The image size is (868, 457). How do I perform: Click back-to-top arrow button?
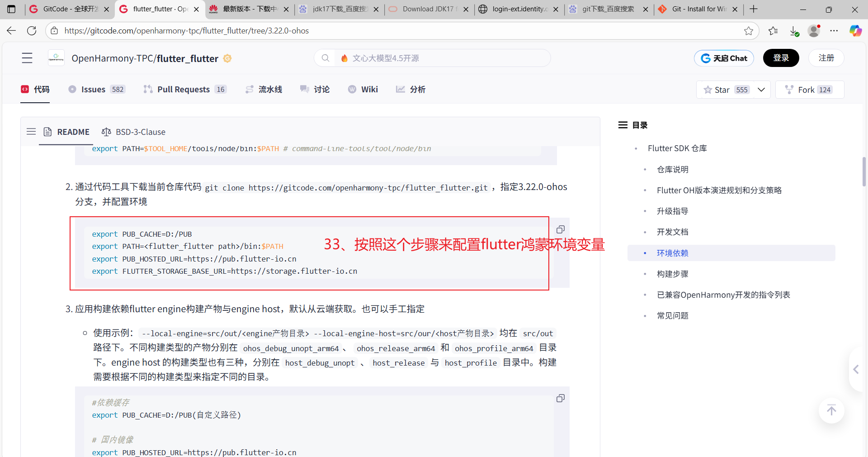tap(831, 410)
